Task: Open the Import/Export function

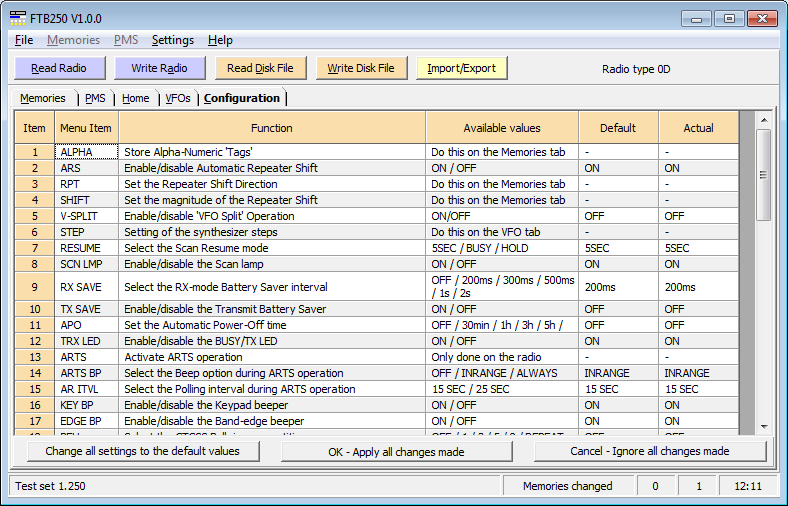Action: tap(461, 68)
